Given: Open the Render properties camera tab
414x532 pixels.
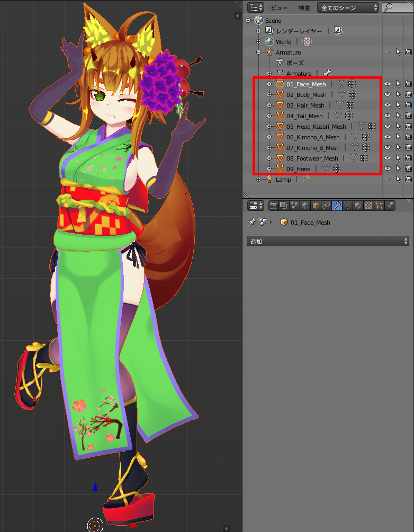Looking at the screenshot, I should pyautogui.click(x=274, y=206).
